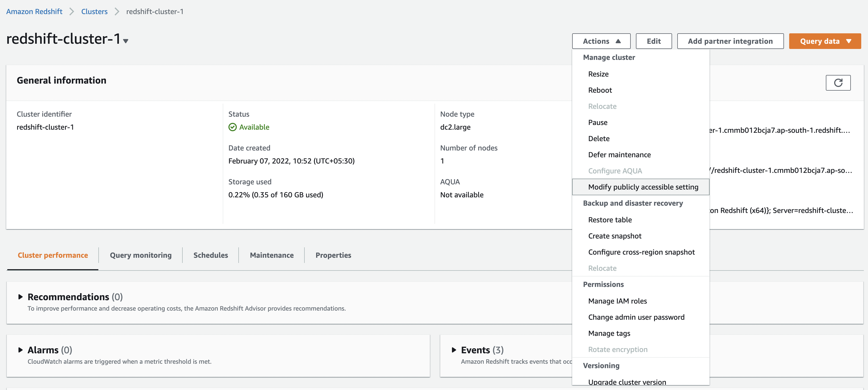The width and height of the screenshot is (868, 390).
Task: Choose Resize from the Actions menu
Action: point(598,74)
